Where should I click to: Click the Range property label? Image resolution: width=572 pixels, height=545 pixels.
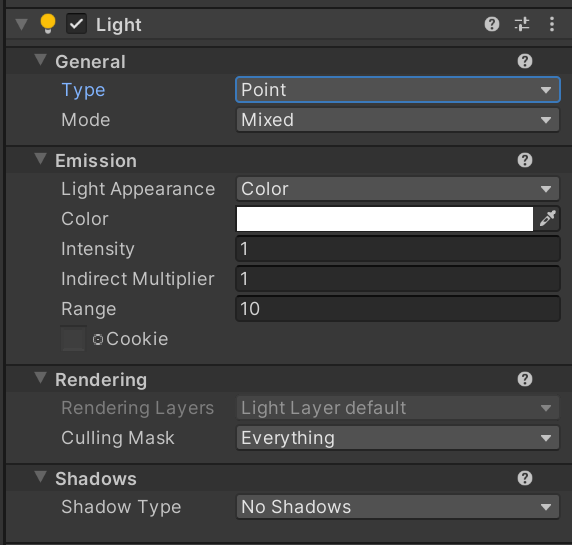click(x=89, y=309)
